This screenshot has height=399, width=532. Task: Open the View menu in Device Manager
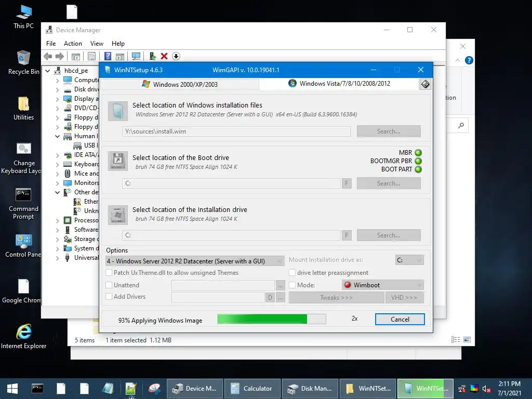tap(97, 44)
